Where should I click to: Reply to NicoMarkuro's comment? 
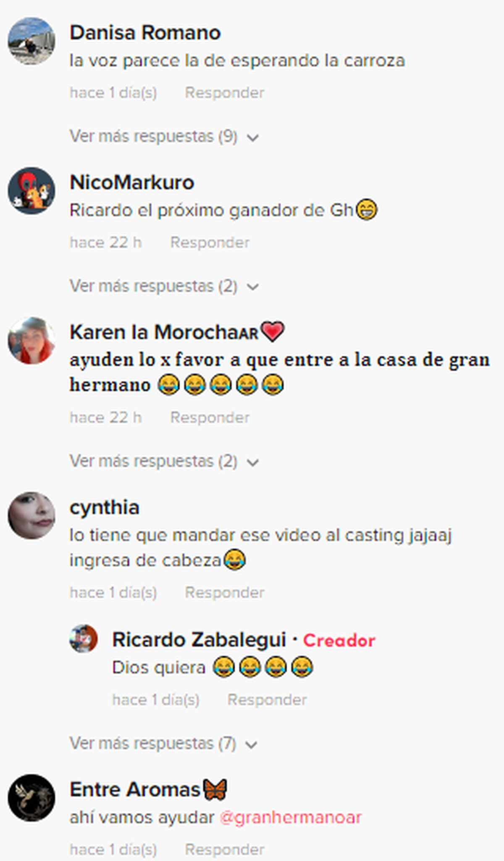(210, 243)
